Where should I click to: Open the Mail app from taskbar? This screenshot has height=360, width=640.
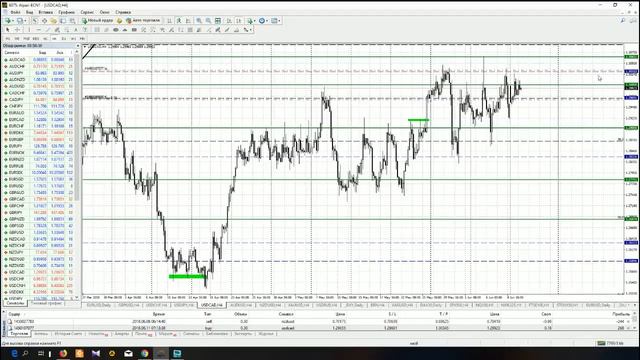tap(128, 353)
